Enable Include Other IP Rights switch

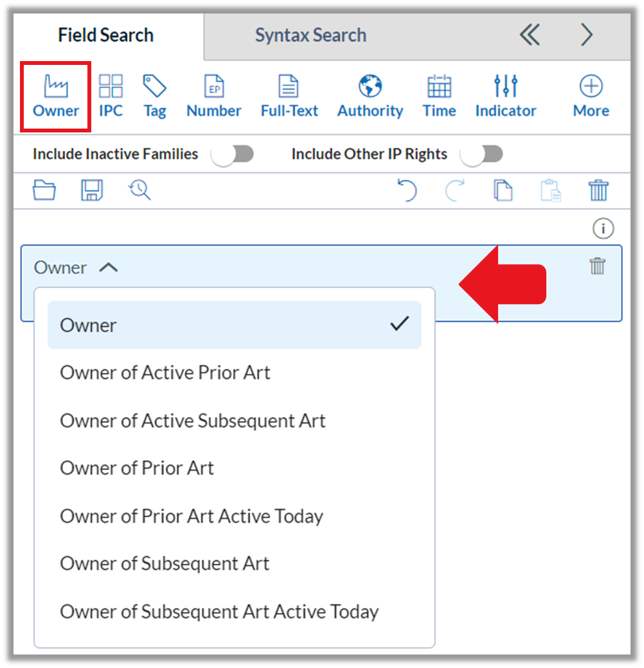[482, 154]
